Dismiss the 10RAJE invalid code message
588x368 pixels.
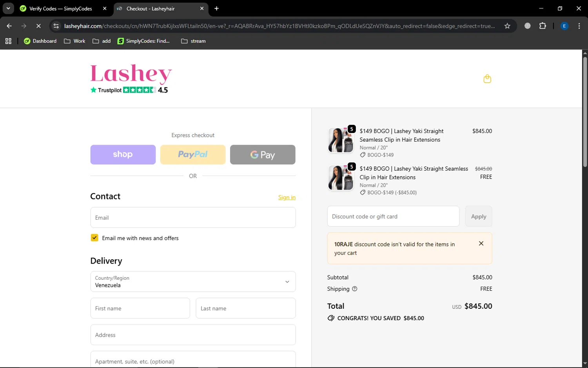pos(481,244)
